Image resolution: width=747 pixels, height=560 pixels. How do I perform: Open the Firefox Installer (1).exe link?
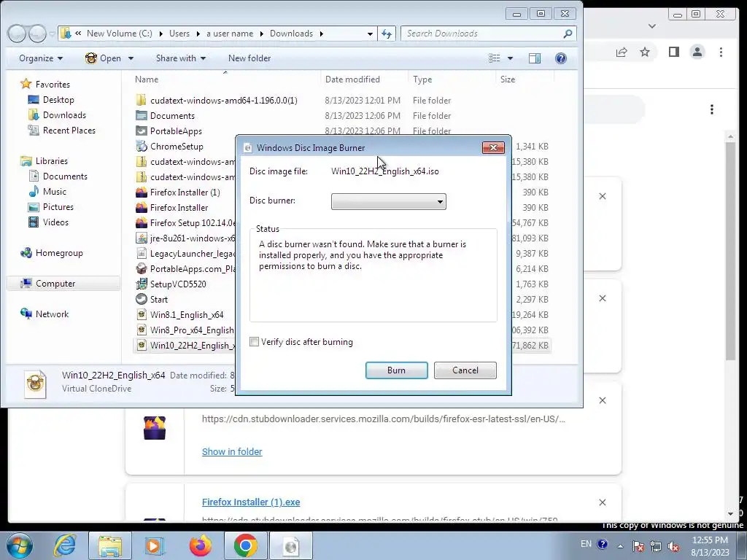click(x=251, y=502)
